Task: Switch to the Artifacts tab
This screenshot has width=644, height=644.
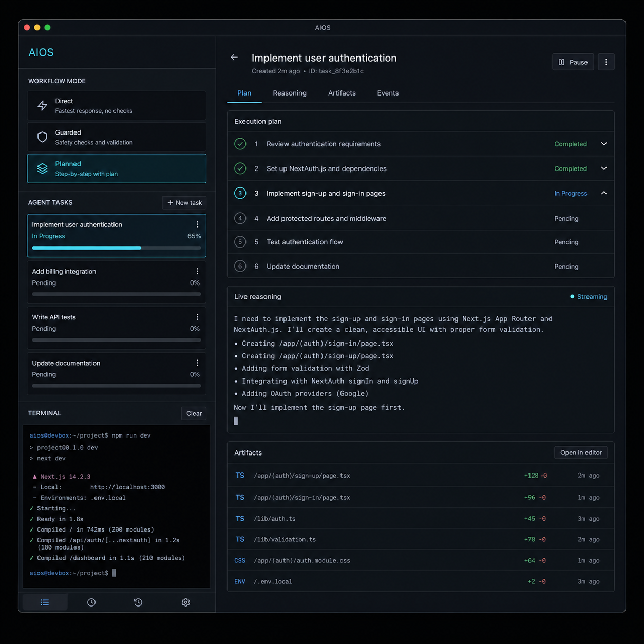Action: point(342,93)
